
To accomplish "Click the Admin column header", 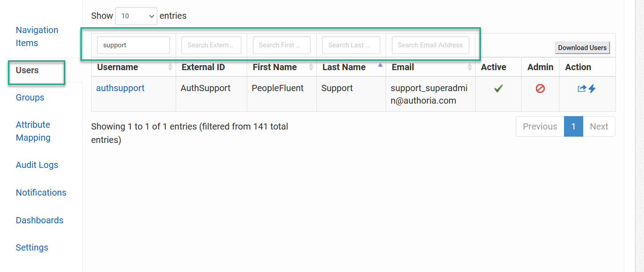I will (x=540, y=67).
